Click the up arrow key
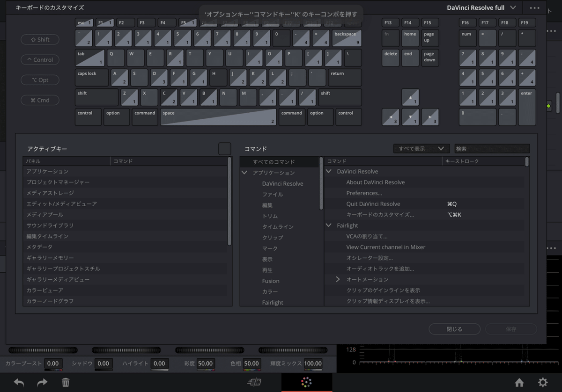Viewport: 562px width, 392px height. click(x=410, y=97)
